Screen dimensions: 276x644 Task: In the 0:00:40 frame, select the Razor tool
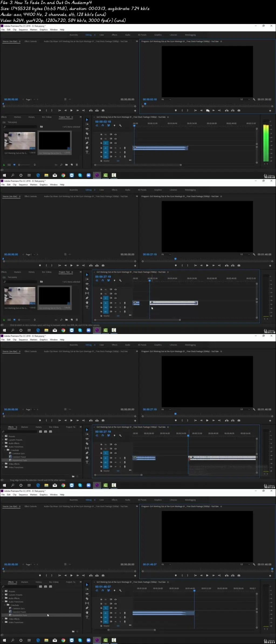[x=87, y=133]
